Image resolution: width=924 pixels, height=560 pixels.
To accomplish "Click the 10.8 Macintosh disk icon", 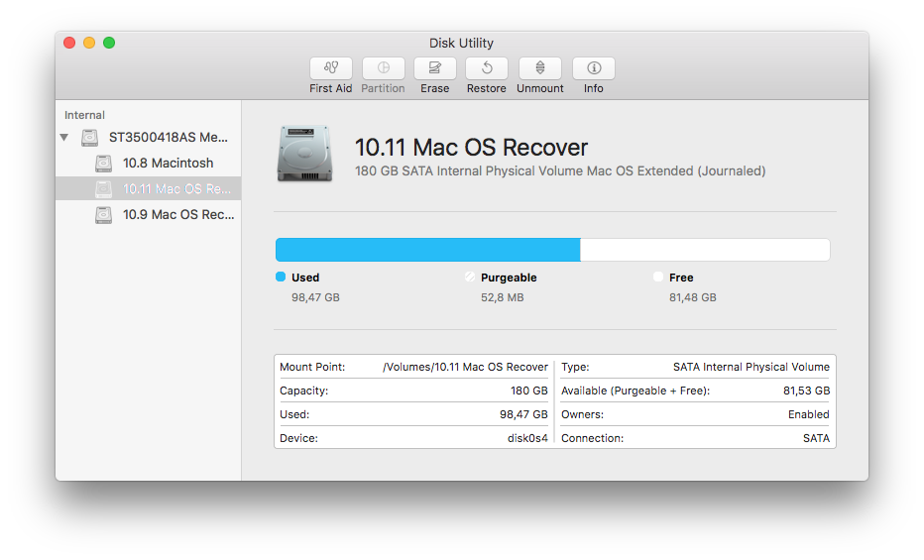I will tap(103, 164).
